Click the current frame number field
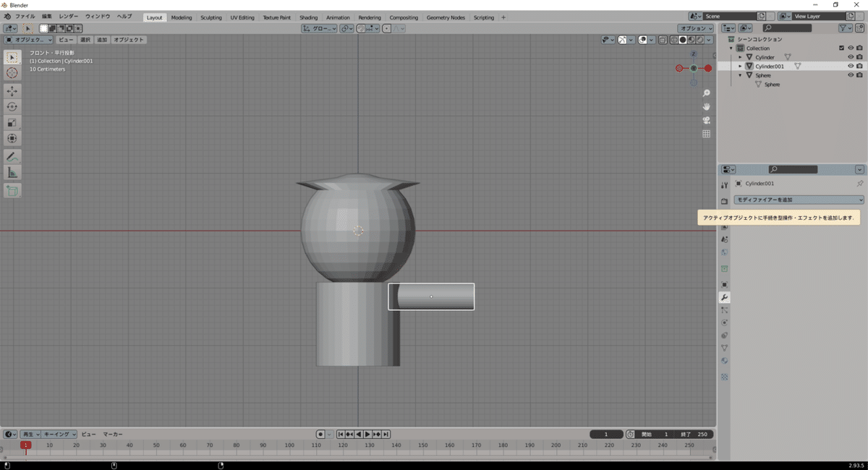This screenshot has height=470, width=868. 606,434
